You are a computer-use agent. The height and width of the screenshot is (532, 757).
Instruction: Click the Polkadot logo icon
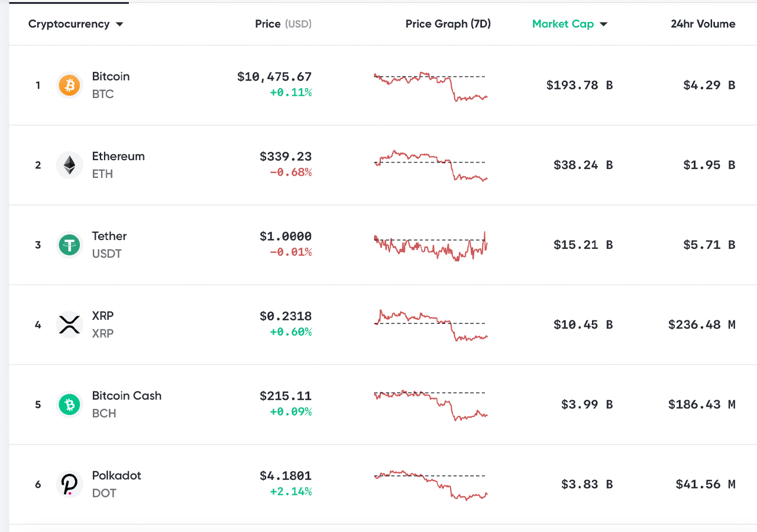point(70,485)
